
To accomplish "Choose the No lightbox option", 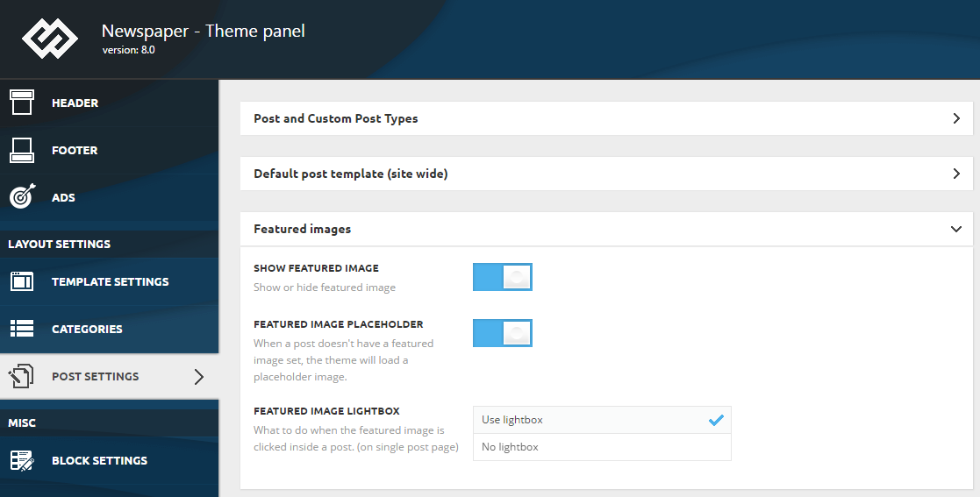I will [602, 447].
